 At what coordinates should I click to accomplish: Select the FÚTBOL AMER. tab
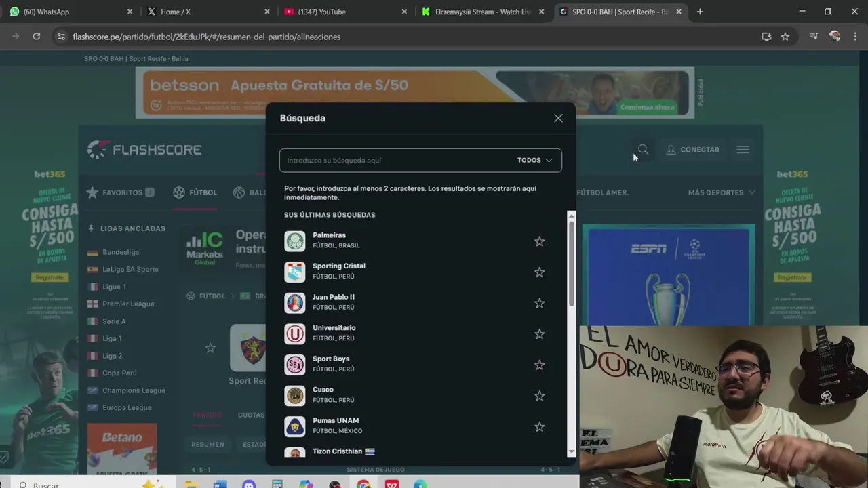tap(602, 192)
